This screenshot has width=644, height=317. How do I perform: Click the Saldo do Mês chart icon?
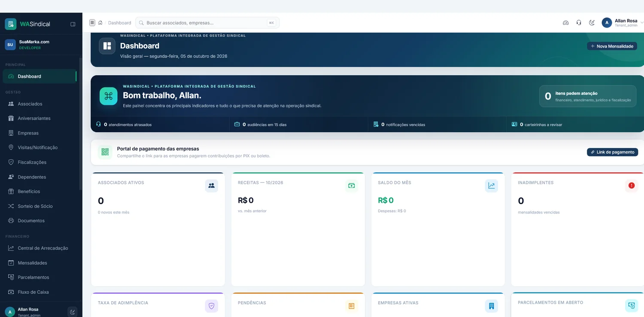click(x=491, y=186)
